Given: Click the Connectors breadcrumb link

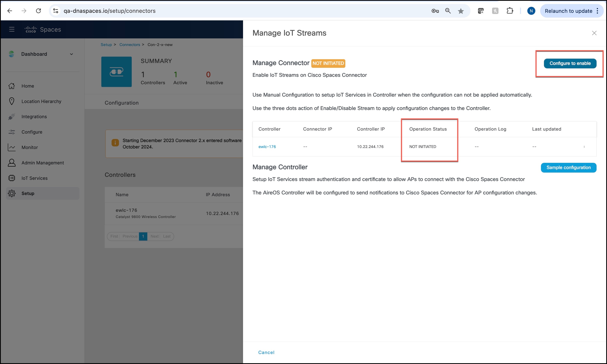Looking at the screenshot, I should pos(130,45).
